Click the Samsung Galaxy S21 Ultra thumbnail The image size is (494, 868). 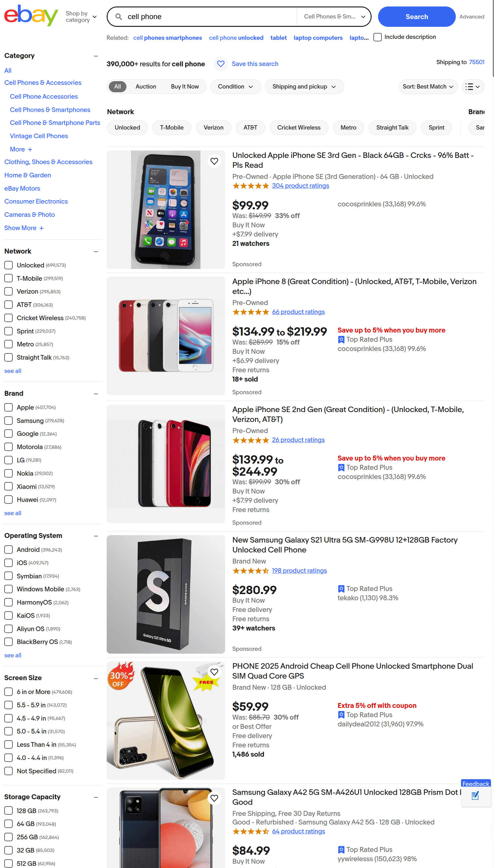click(166, 594)
